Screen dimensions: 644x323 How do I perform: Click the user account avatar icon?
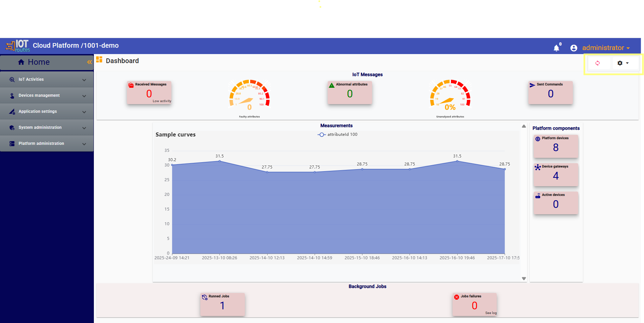(x=574, y=48)
